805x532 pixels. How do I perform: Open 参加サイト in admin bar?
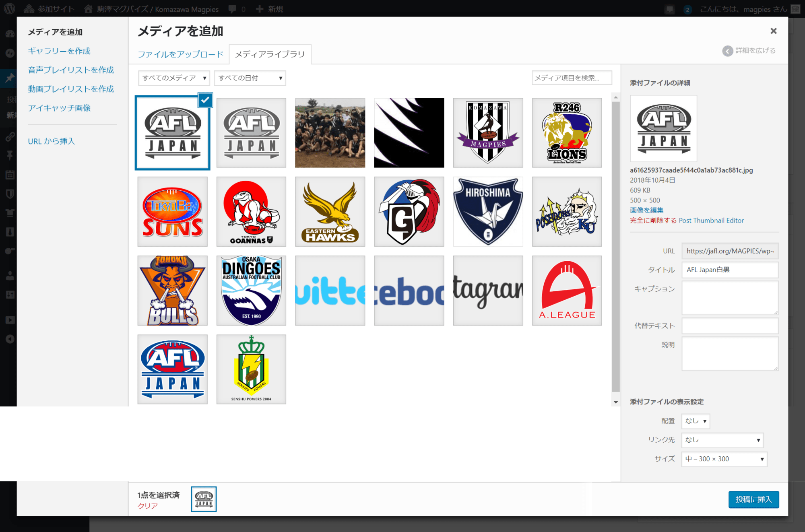(49, 9)
